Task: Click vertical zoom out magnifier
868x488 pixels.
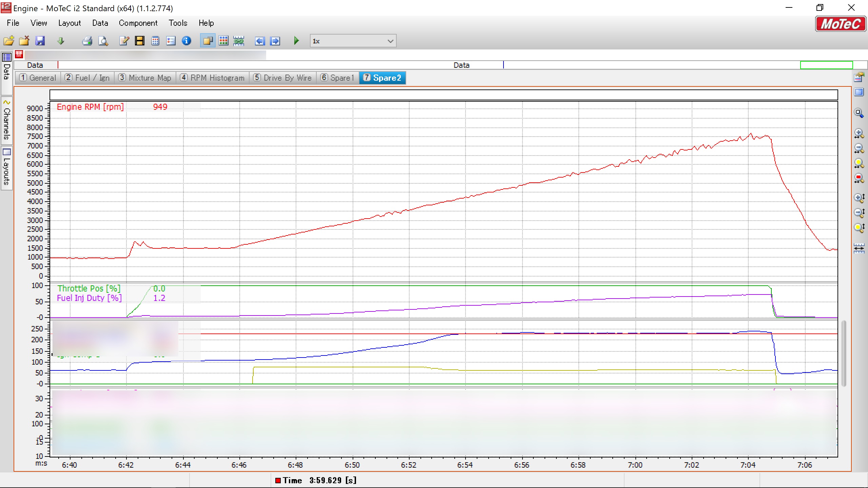Action: 859,212
